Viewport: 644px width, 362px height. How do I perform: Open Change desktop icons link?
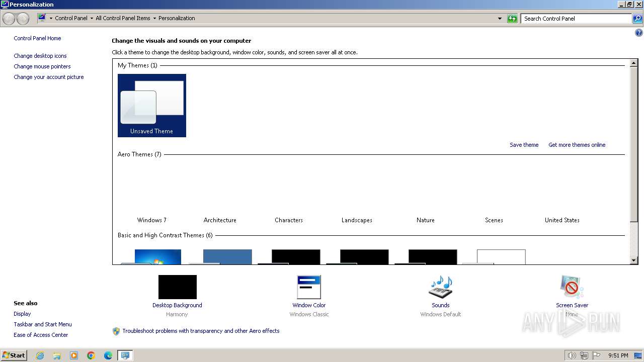tap(40, 56)
